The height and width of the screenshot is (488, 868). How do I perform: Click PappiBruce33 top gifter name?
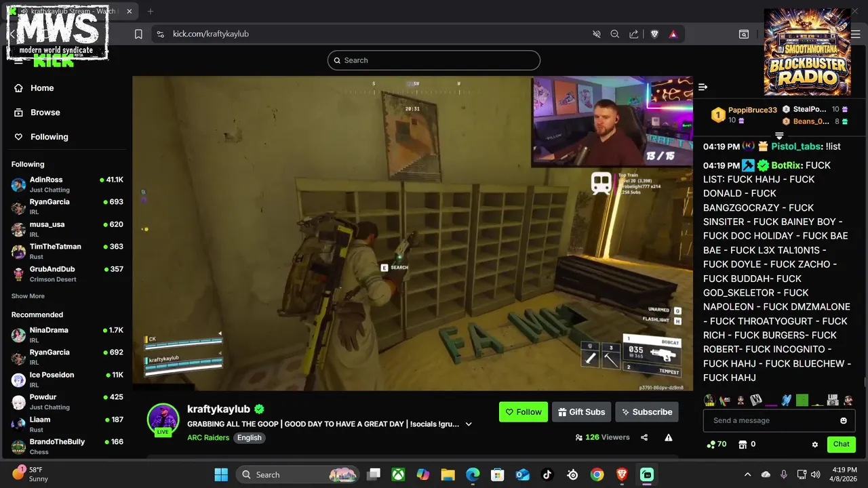point(752,110)
